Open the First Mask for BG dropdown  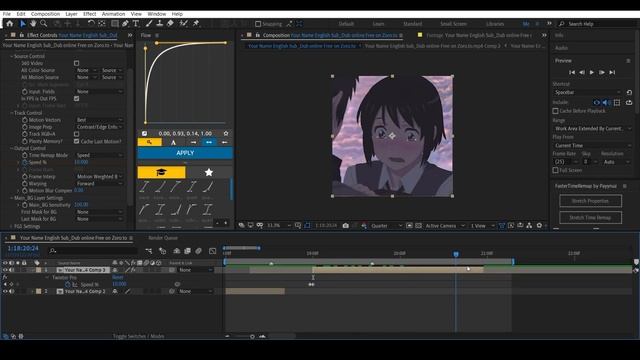click(99, 212)
